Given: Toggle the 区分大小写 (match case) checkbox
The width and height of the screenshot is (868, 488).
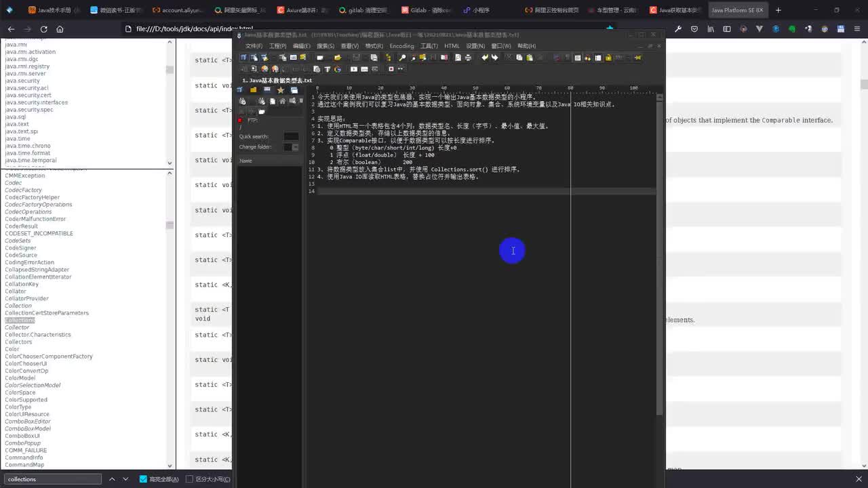Looking at the screenshot, I should [x=190, y=479].
